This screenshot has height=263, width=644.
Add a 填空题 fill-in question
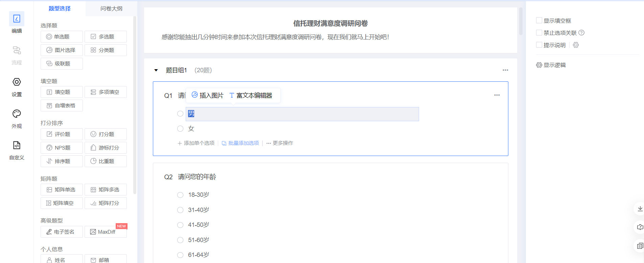[62, 92]
